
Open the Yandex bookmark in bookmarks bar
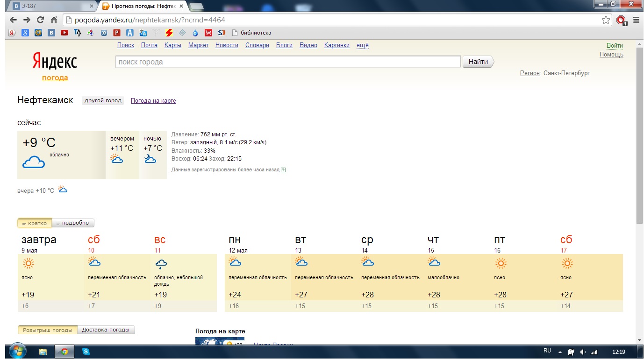(x=12, y=33)
